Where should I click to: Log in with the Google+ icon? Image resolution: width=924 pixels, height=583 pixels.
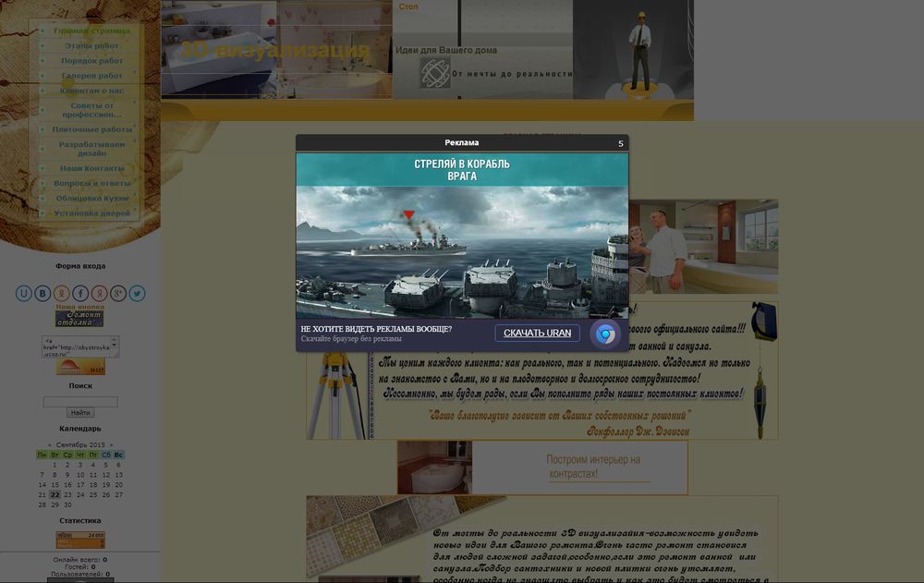pyautogui.click(x=118, y=293)
